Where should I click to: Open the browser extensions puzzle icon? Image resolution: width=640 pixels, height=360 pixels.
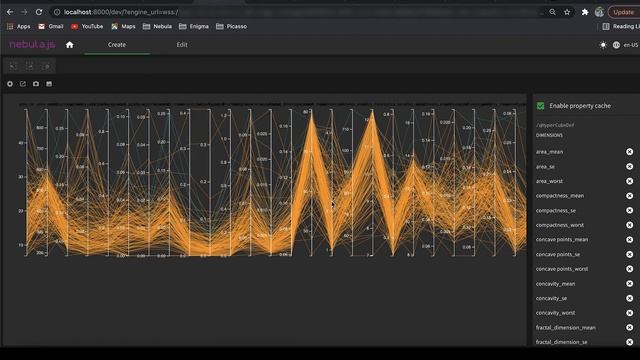tap(585, 12)
